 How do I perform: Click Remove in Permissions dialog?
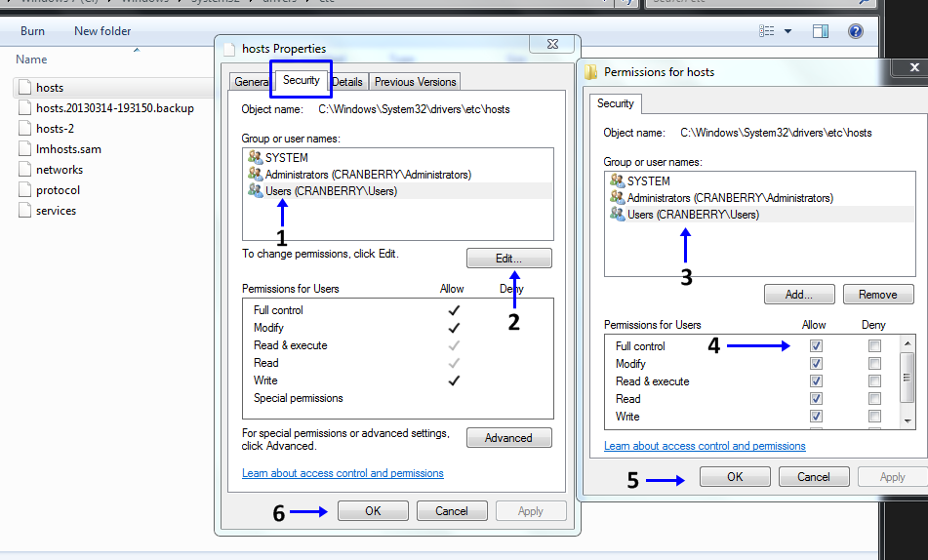tap(877, 295)
